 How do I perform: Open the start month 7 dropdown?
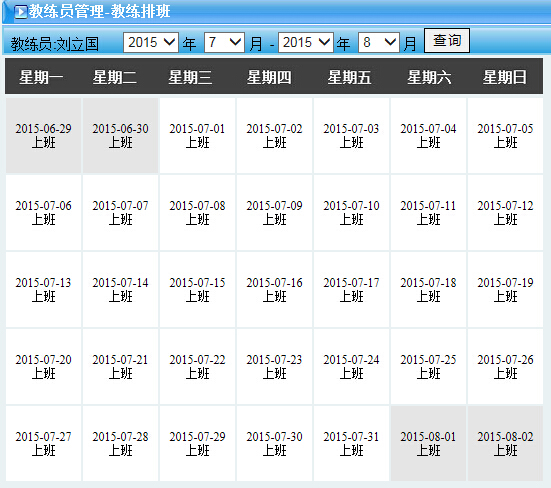(224, 43)
